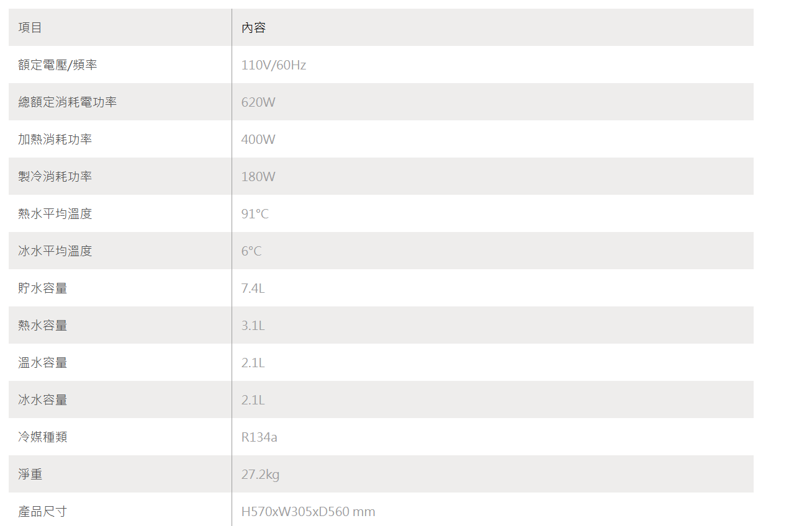Select the 額定電壓/頻率 row label
Viewport: 812px width, 526px height.
[57, 65]
